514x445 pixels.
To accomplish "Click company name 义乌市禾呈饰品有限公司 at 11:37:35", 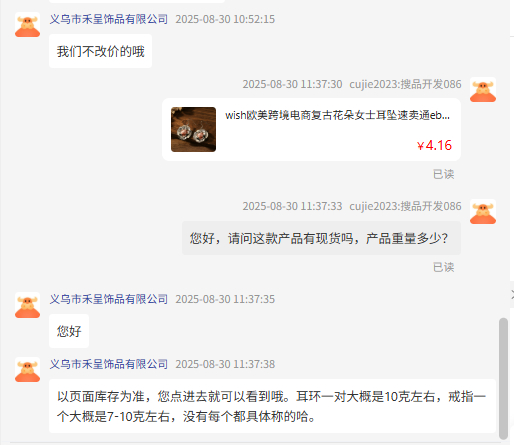I will 109,299.
